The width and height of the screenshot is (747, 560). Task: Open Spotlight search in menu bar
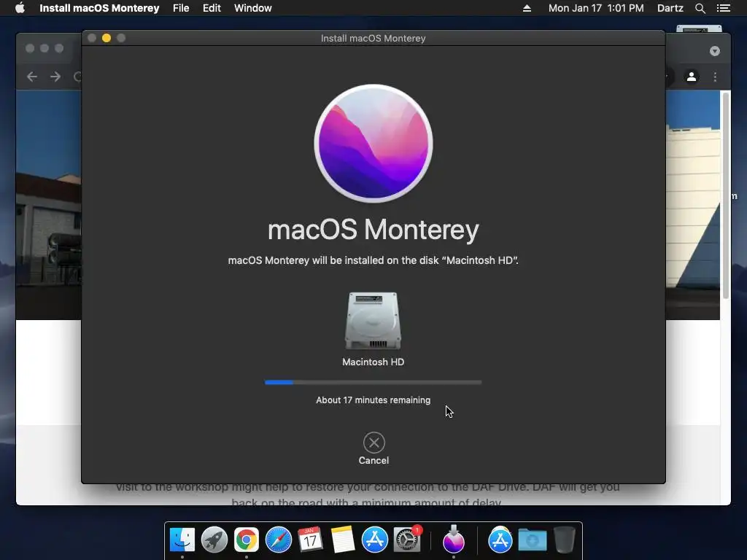pyautogui.click(x=700, y=8)
